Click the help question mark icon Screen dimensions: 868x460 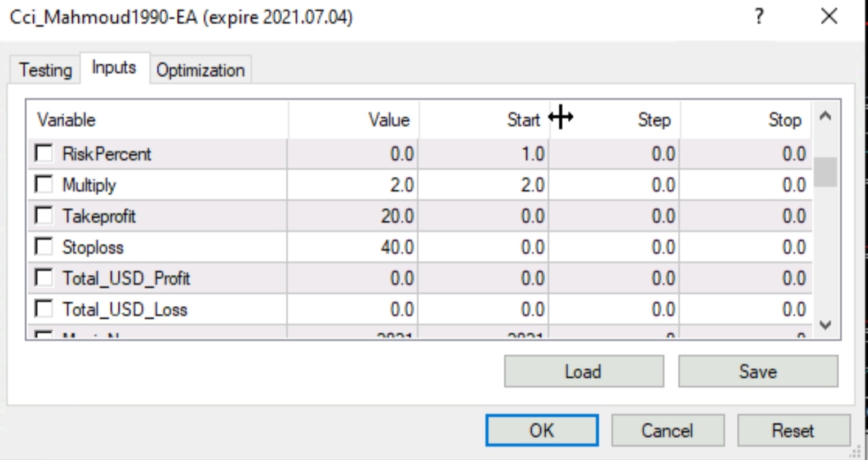tap(759, 17)
